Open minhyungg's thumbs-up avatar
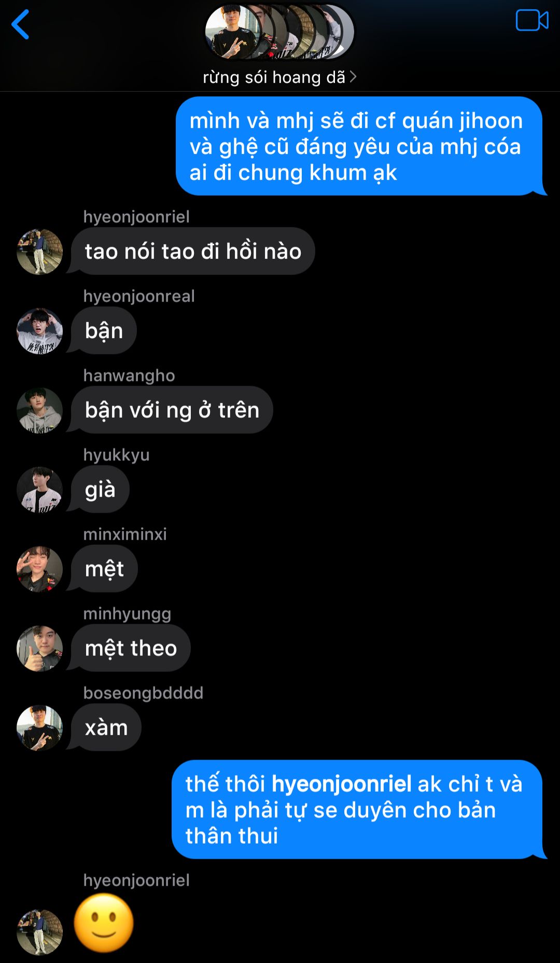The width and height of the screenshot is (560, 963). 40,649
